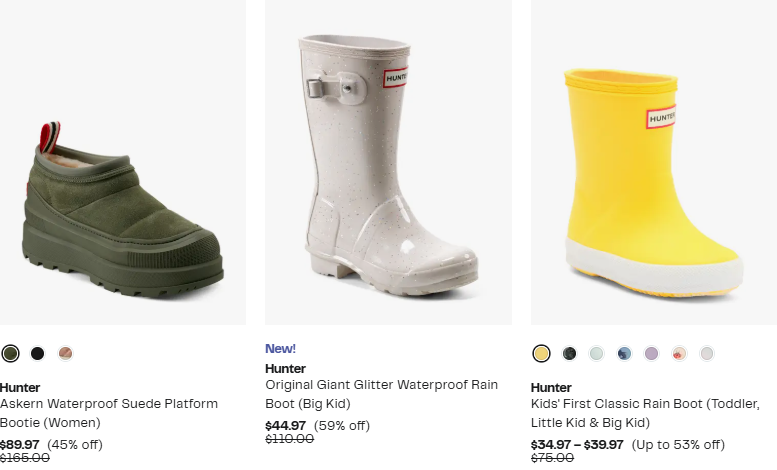Open Kids' First Classic Rain Boot link

click(644, 412)
